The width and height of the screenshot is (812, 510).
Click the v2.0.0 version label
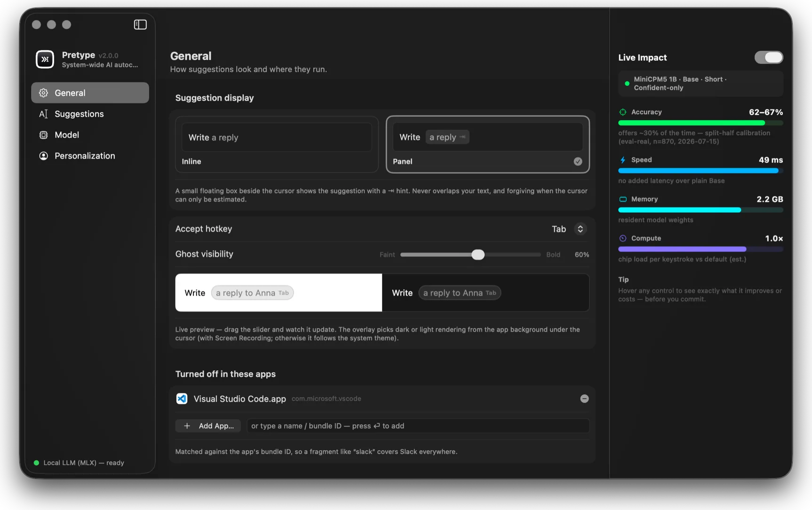tap(109, 55)
